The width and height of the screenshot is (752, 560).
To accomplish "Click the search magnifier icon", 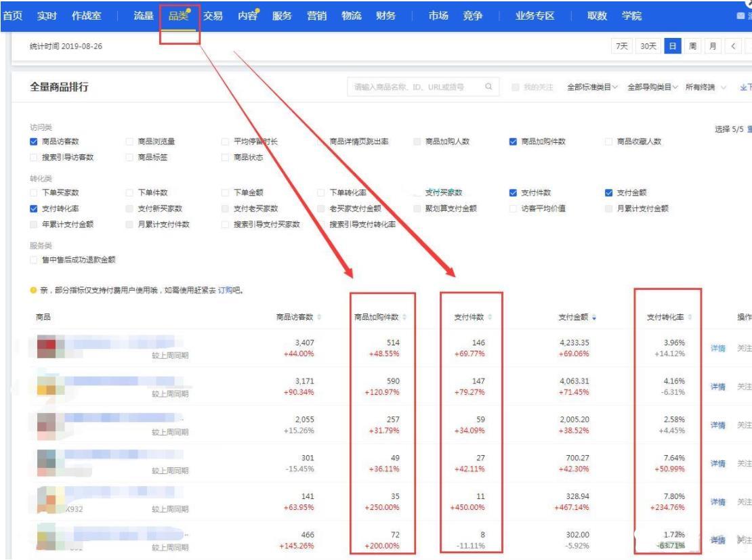I will click(x=488, y=87).
